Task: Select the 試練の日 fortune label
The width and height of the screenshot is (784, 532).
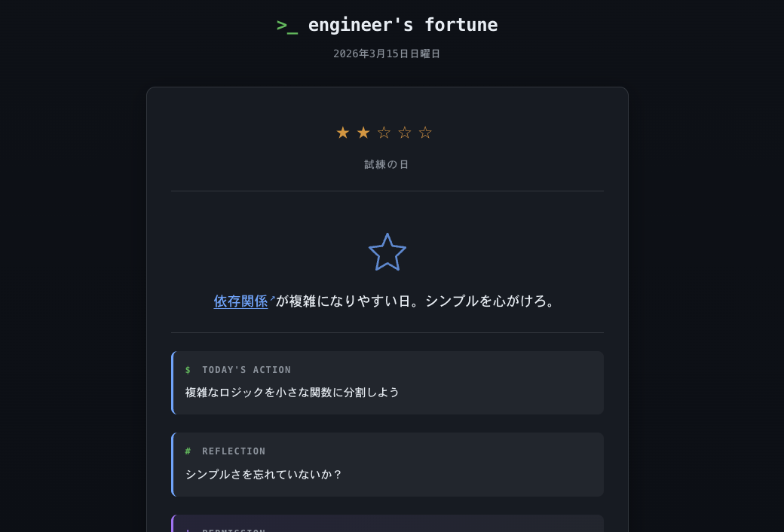Action: pos(387,164)
